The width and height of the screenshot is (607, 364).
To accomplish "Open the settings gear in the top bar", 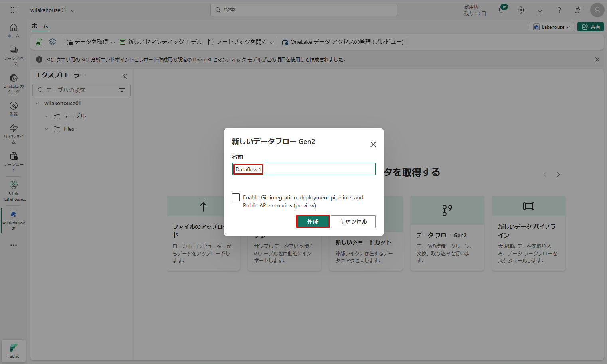I will click(x=521, y=10).
